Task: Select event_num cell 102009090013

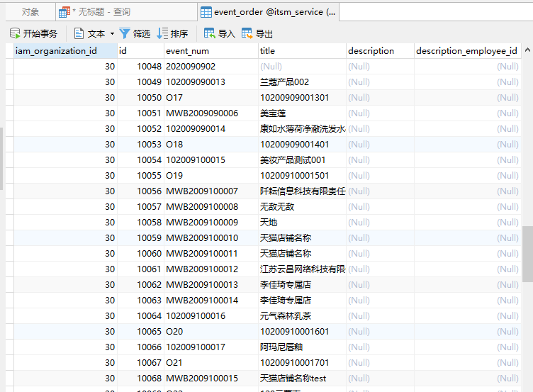Action: 211,82
